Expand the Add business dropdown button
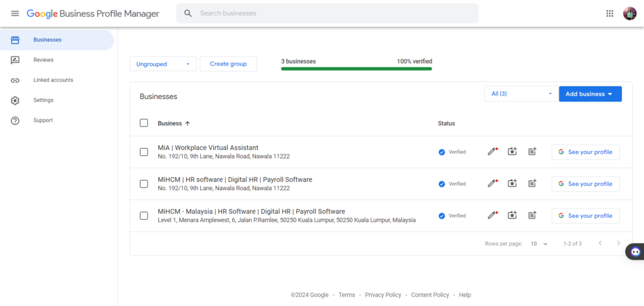This screenshot has height=306, width=644. click(590, 94)
